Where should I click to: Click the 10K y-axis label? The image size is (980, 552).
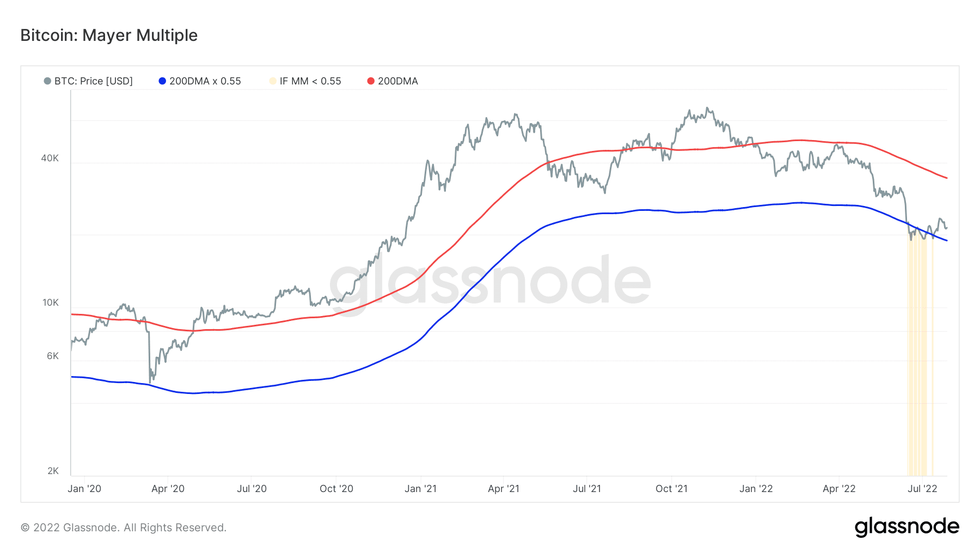pyautogui.click(x=50, y=302)
